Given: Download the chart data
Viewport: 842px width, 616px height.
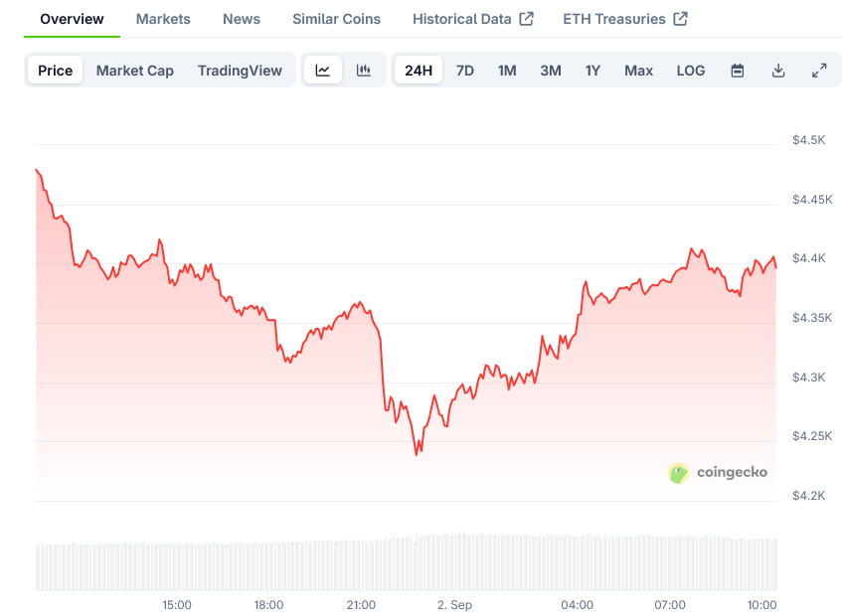Looking at the screenshot, I should tap(778, 71).
